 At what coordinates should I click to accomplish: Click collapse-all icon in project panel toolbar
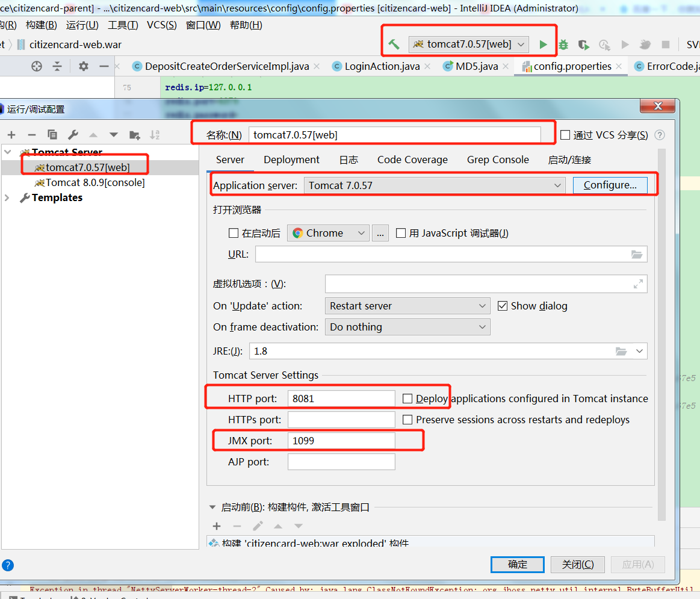(57, 67)
